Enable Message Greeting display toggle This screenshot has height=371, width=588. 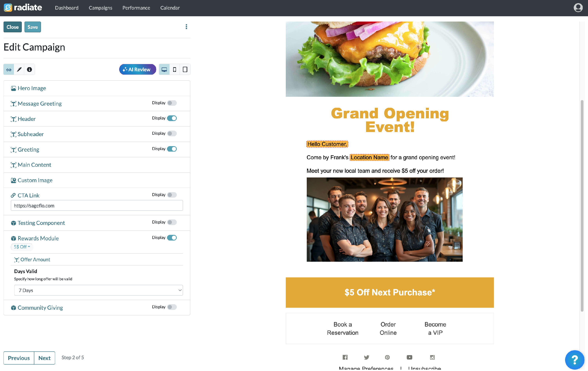172,103
